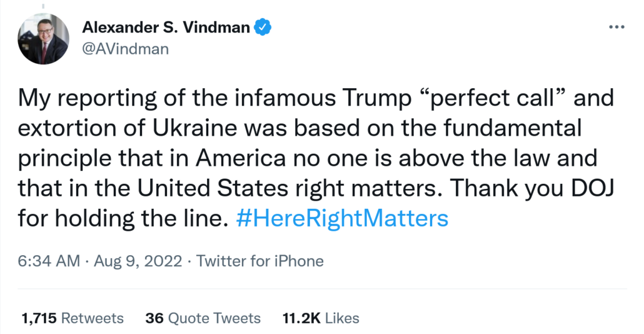
Task: Open the #HereRightMatters hashtag
Action: point(343,218)
